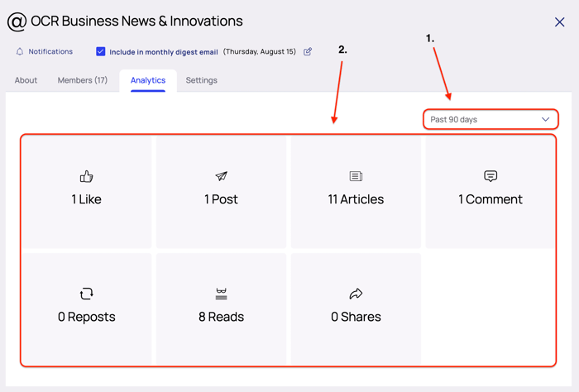Click the notifications bell icon
This screenshot has height=392, width=579.
(20, 51)
